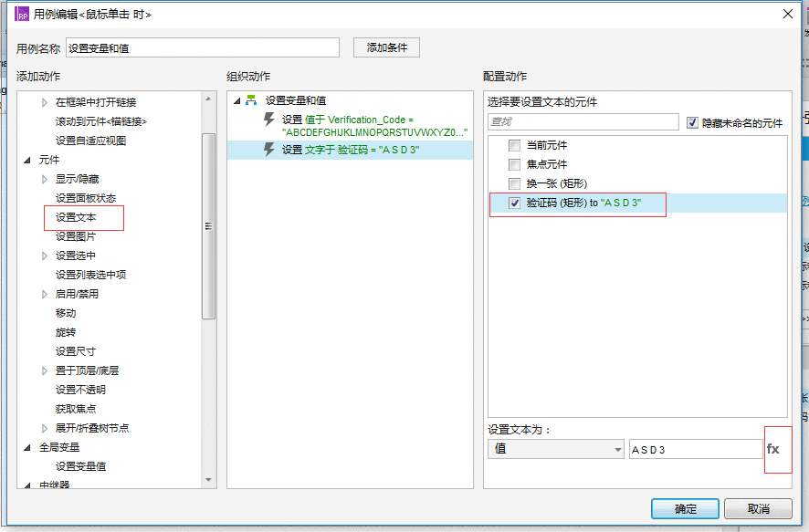The width and height of the screenshot is (809, 532).
Task: Collapse the 全局变量 category
Action: coord(27,447)
